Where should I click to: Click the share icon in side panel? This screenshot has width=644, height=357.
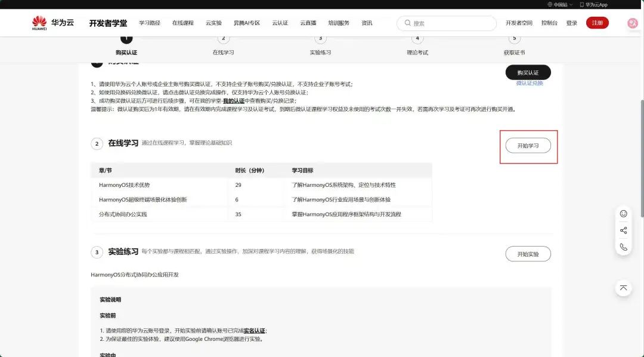624,230
